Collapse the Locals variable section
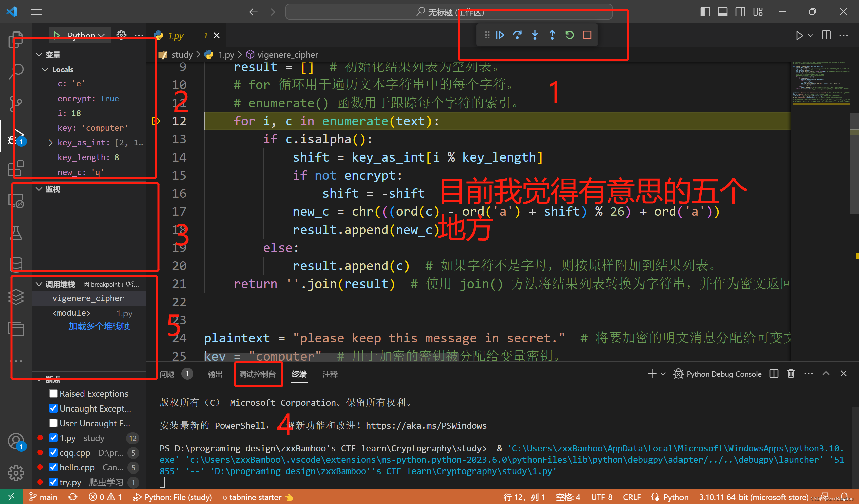 45,69
